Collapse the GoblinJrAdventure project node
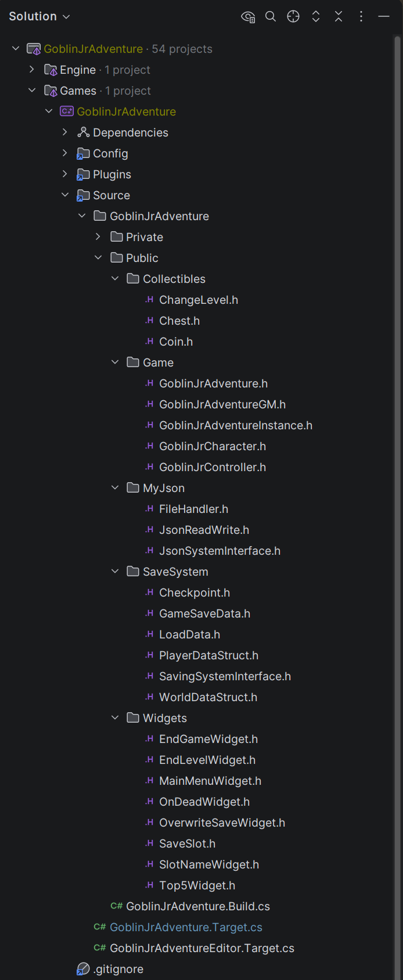This screenshot has width=403, height=980. point(49,111)
